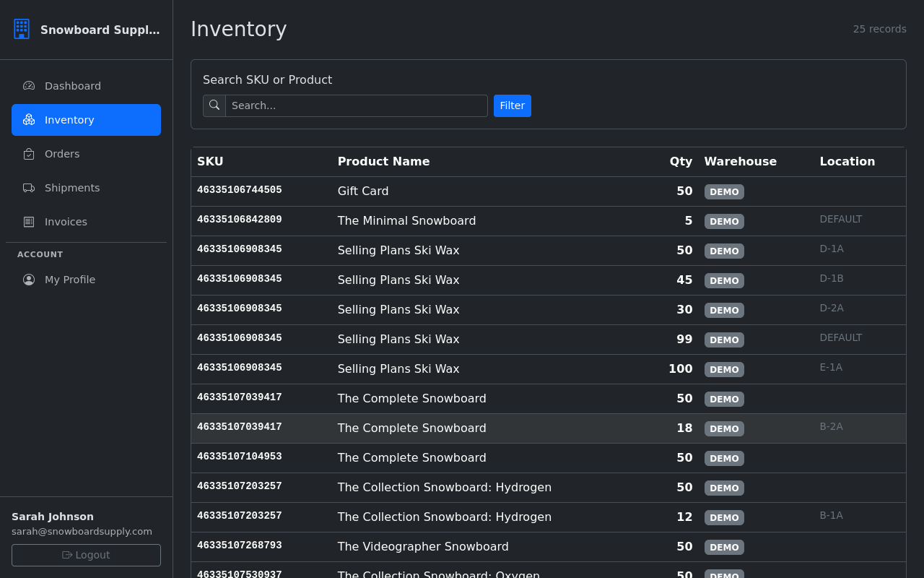Click sarah@snowboardsupply.com email text
The width and height of the screenshot is (924, 578).
pos(82,531)
